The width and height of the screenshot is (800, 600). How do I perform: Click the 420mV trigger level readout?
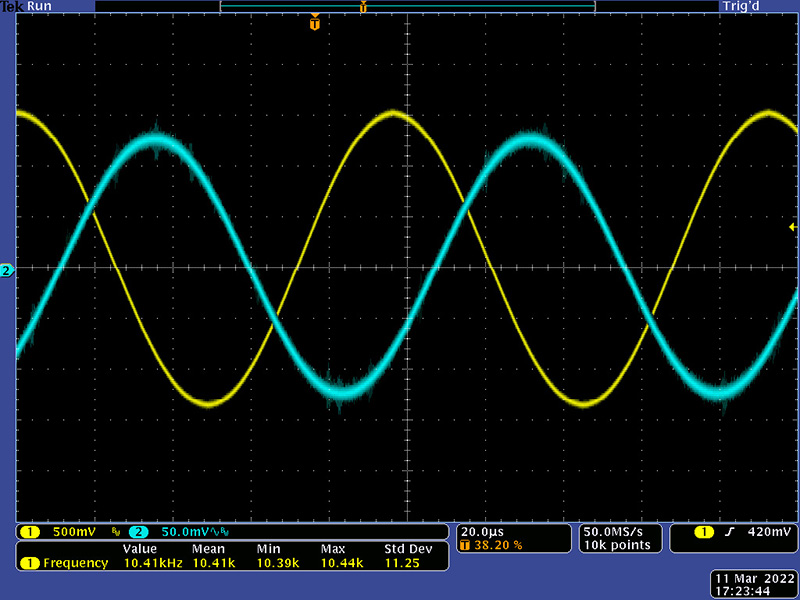[769, 532]
